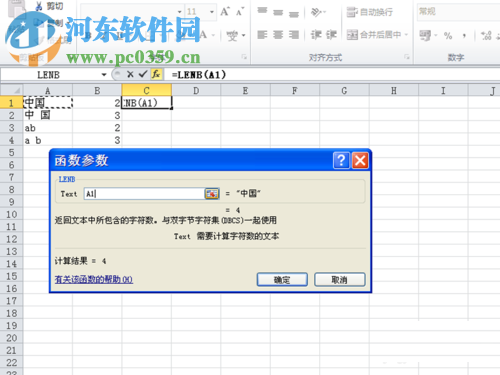This screenshot has height=375, width=500.
Task: Close the 函数参数 dialog
Action: [x=360, y=160]
